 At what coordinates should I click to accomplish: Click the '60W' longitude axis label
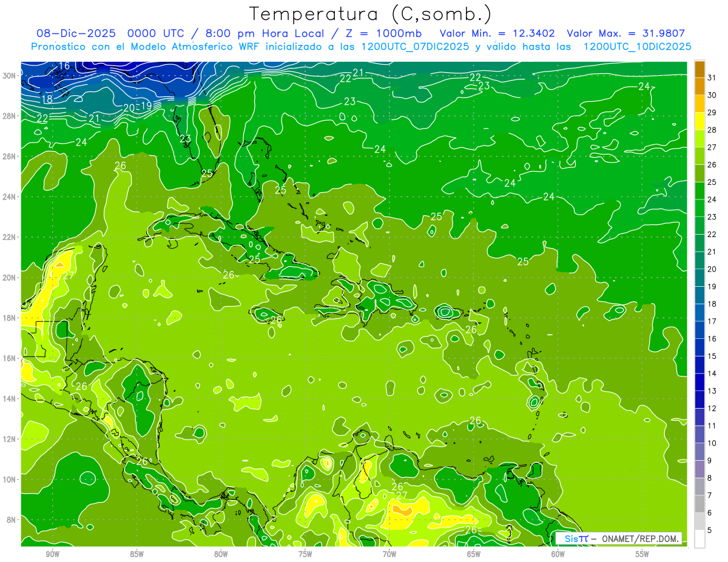[558, 554]
